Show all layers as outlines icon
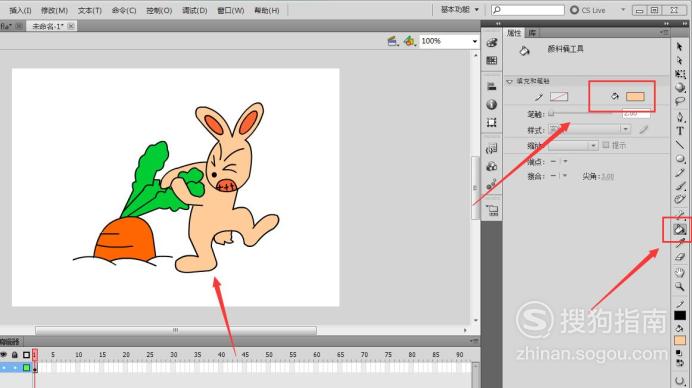The width and height of the screenshot is (692, 388). point(26,354)
